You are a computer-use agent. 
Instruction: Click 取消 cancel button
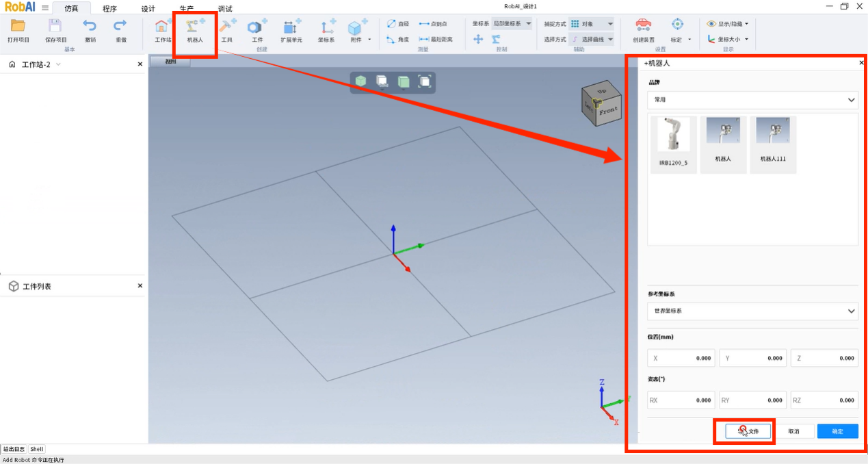click(793, 431)
